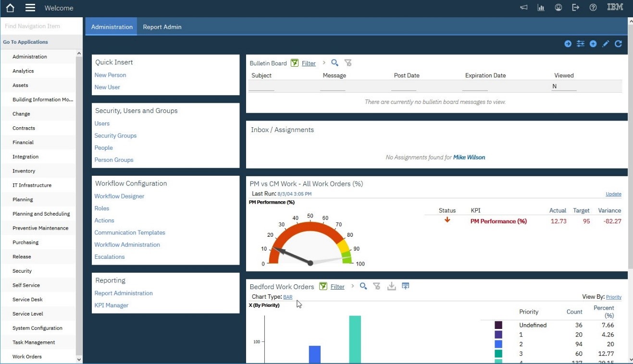Click the Bulletin Board search magnifier icon
The height and width of the screenshot is (364, 633).
335,63
